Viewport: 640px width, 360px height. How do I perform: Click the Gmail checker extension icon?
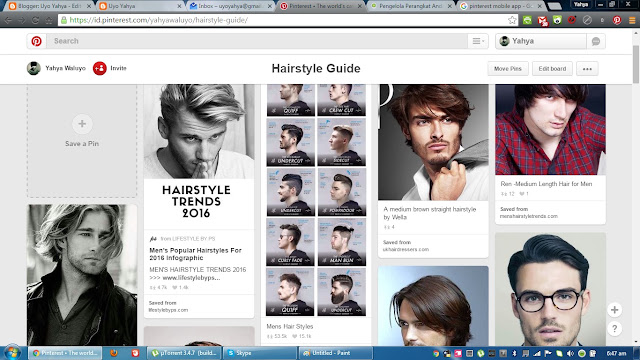(542, 20)
